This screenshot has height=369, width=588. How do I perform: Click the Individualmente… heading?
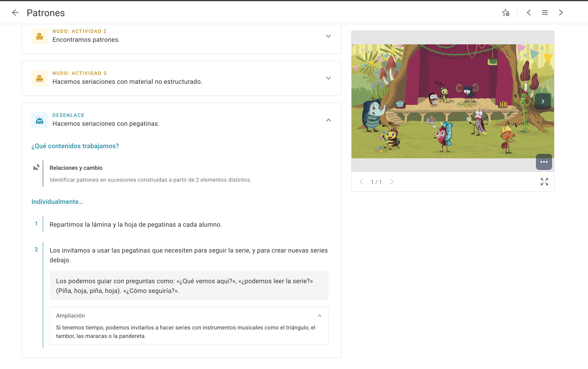pos(57,202)
